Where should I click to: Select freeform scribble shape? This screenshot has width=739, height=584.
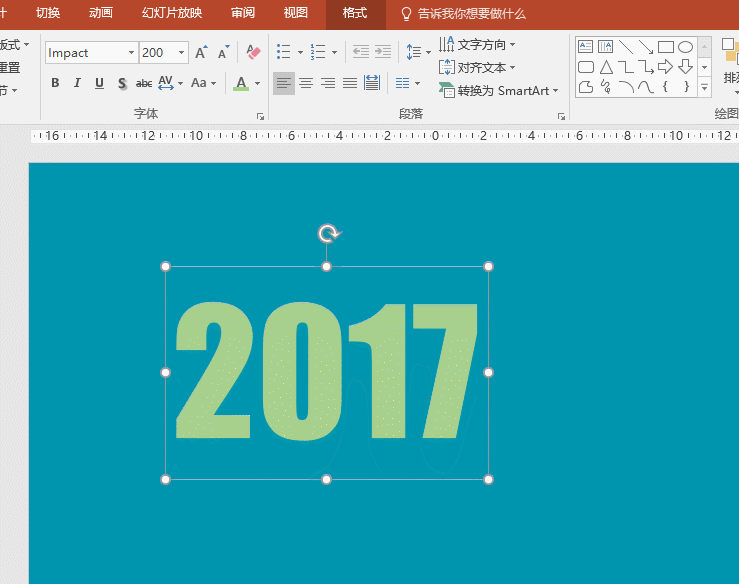coord(606,87)
